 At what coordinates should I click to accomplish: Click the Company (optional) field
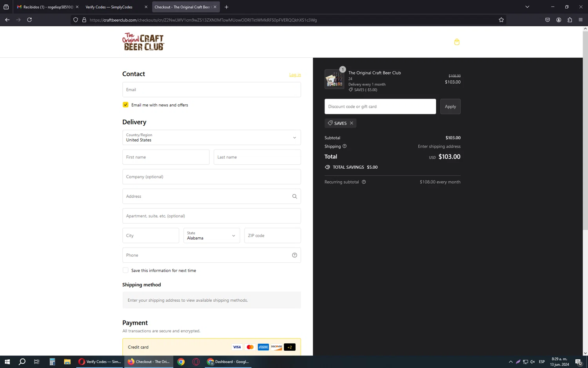coord(212,177)
